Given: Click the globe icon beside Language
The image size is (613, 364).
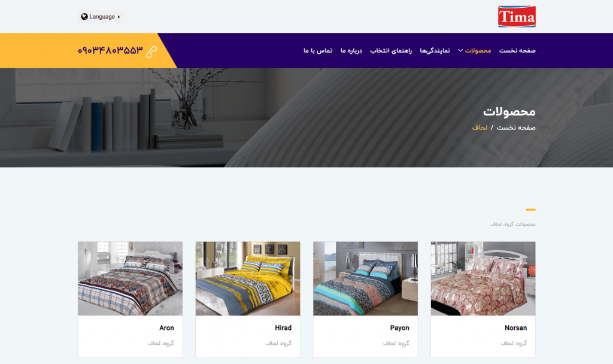Looking at the screenshot, I should click(x=84, y=16).
